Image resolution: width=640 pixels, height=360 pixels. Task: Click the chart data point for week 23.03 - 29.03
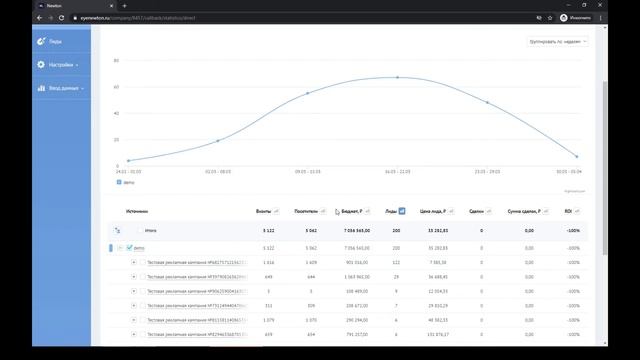[487, 102]
